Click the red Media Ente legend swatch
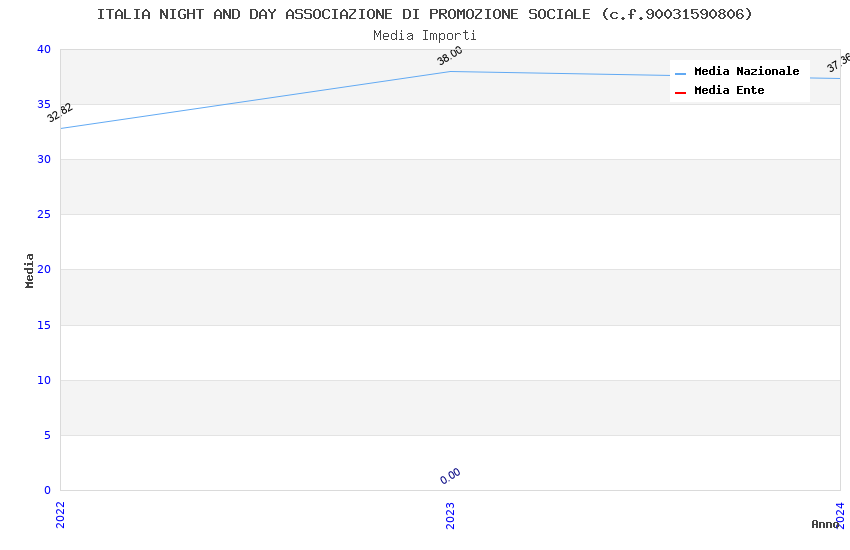Screen dimensions: 850x550 click(x=681, y=92)
